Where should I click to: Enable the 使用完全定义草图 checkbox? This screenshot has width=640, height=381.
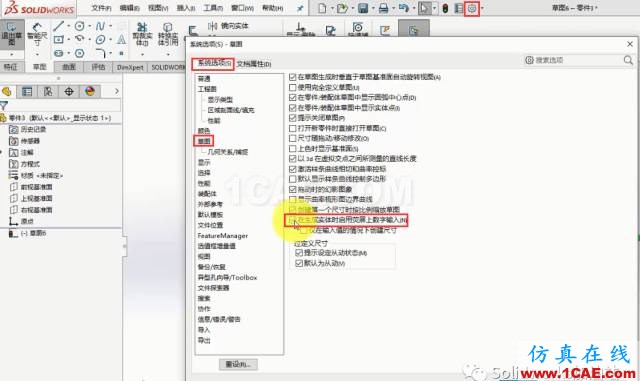[x=292, y=87]
